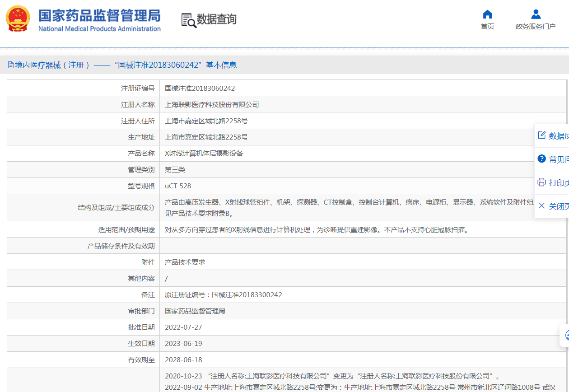Open 数据查询 heading text

[217, 19]
